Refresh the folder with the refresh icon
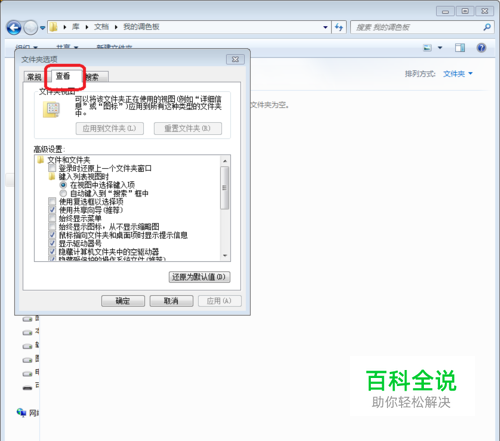500x441 pixels. (339, 27)
